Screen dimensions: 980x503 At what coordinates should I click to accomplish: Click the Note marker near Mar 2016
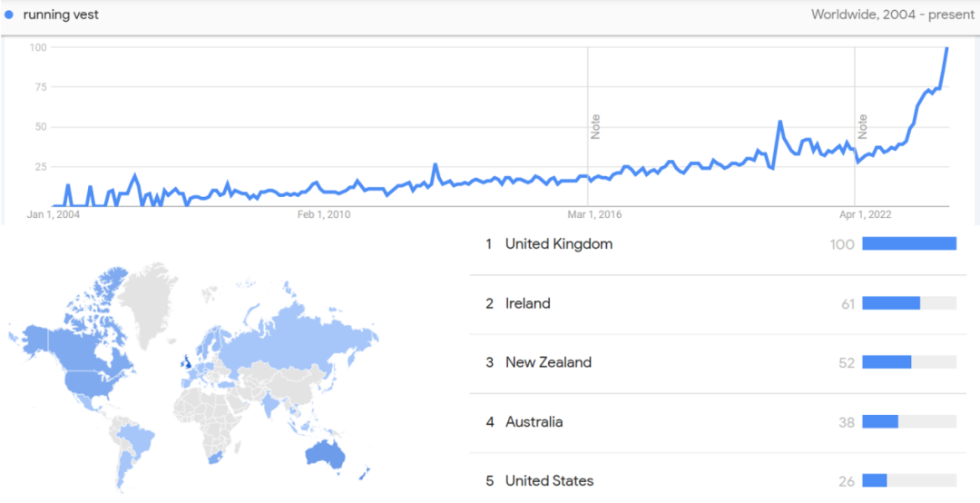(595, 126)
